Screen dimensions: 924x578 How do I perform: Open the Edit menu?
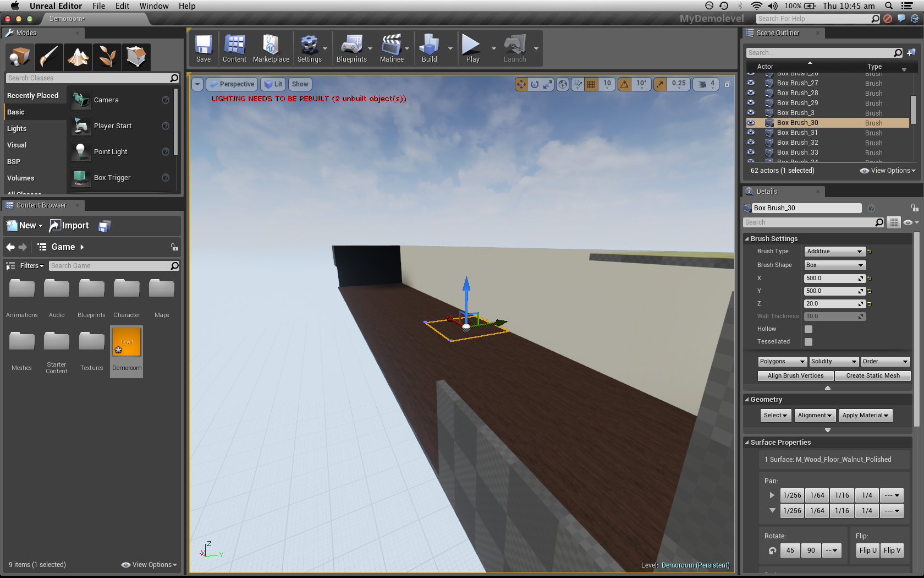coord(122,6)
